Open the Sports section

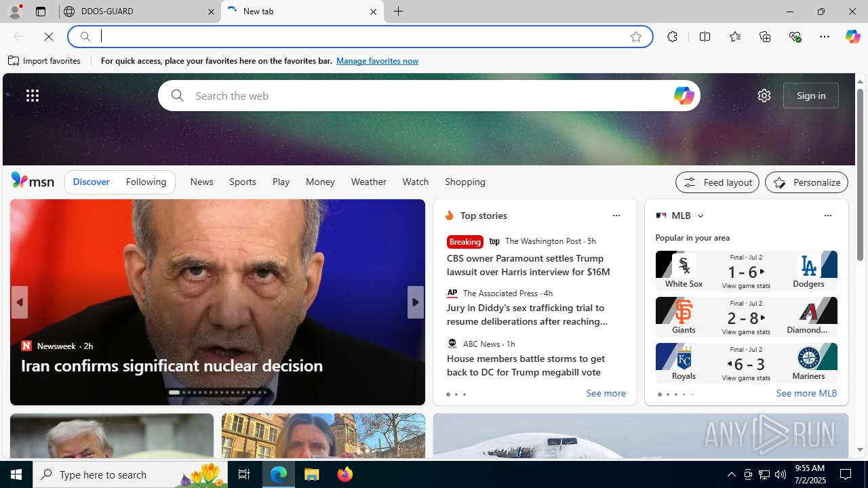click(243, 182)
